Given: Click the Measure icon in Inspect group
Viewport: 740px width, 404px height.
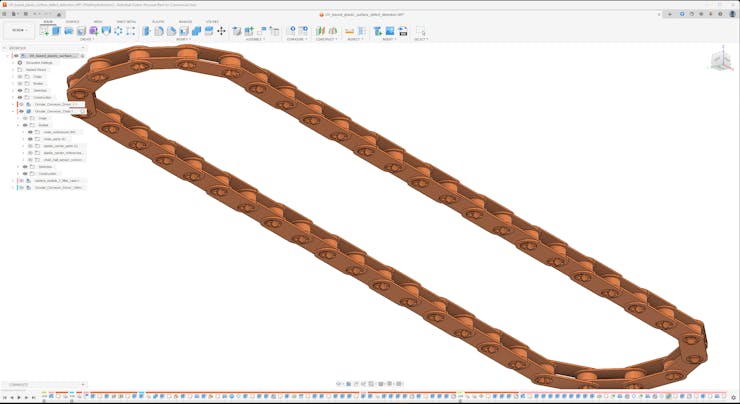Looking at the screenshot, I should point(349,31).
